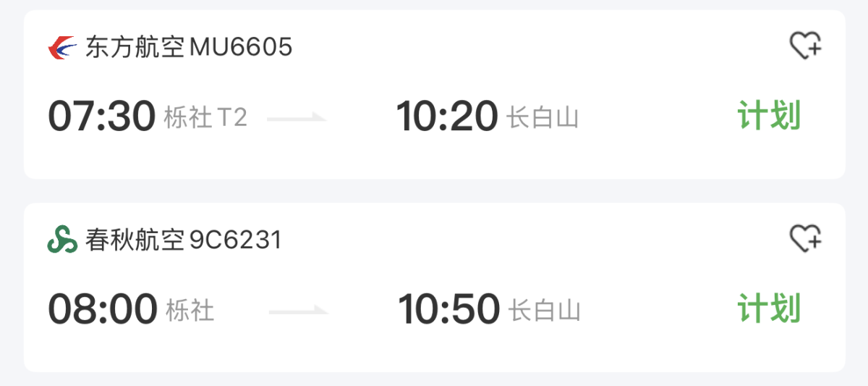Click 栎社 T2 departure airport label

pos(205,117)
